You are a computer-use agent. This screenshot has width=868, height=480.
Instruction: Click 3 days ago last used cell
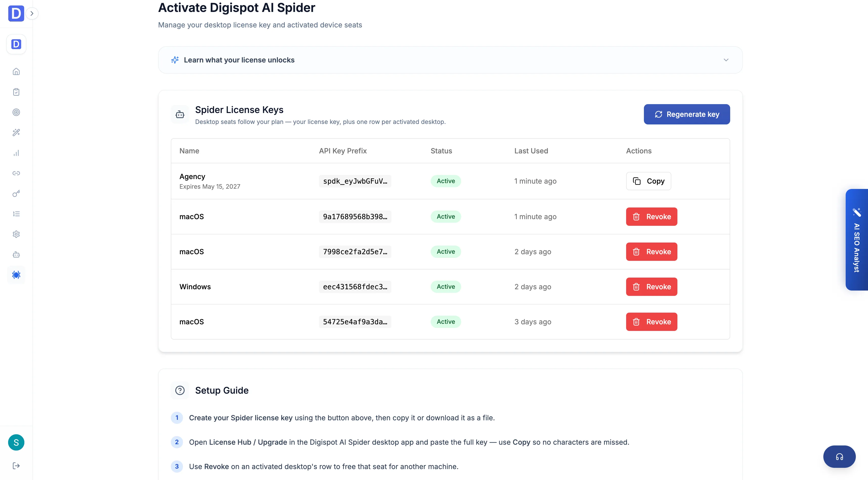coord(532,322)
